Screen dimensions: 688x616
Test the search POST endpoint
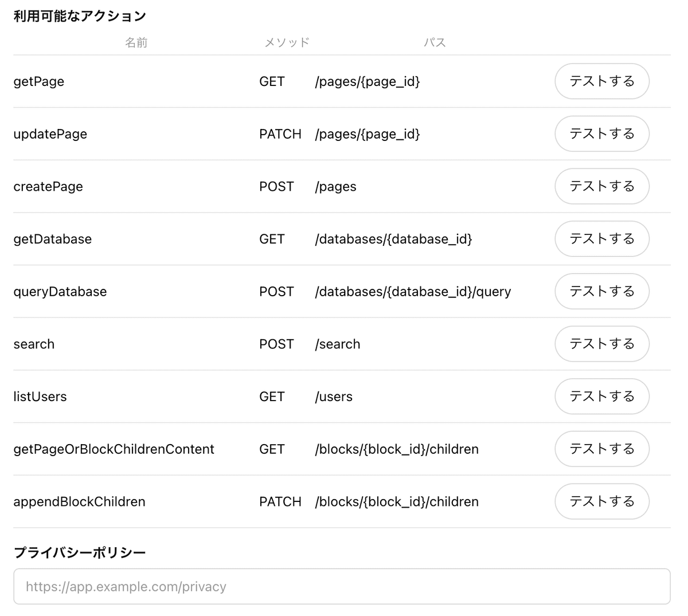[601, 344]
